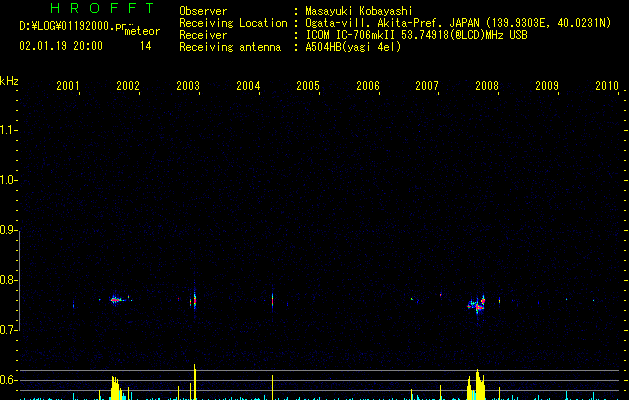Viewport: 629px width, 400px height.
Task: Click the 2008 time axis marker
Action: [x=487, y=85]
